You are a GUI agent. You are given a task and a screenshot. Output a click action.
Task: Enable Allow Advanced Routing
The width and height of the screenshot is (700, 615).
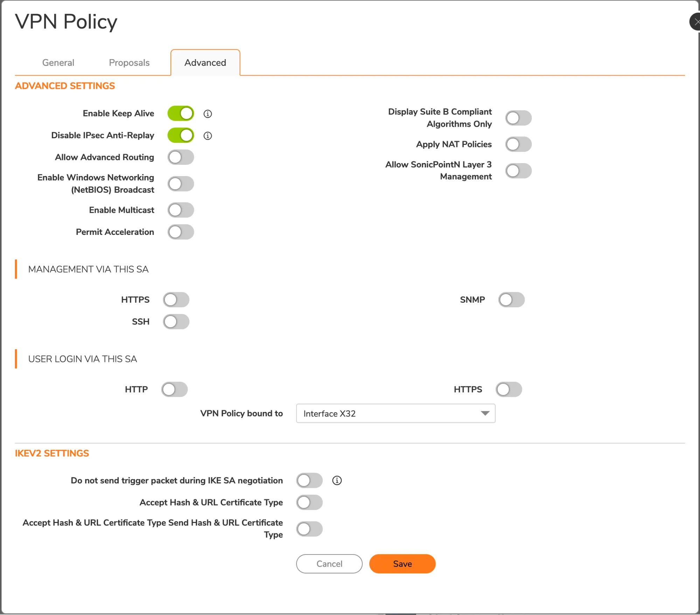point(181,158)
